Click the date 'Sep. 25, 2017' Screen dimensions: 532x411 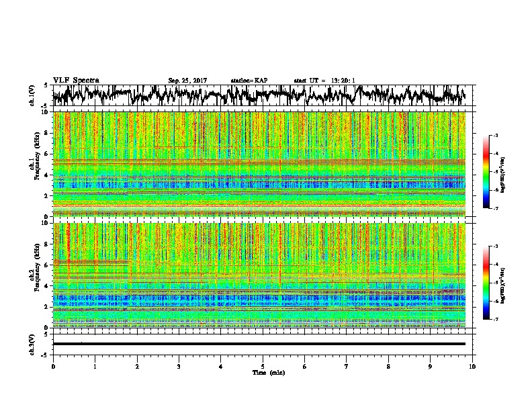tap(187, 81)
